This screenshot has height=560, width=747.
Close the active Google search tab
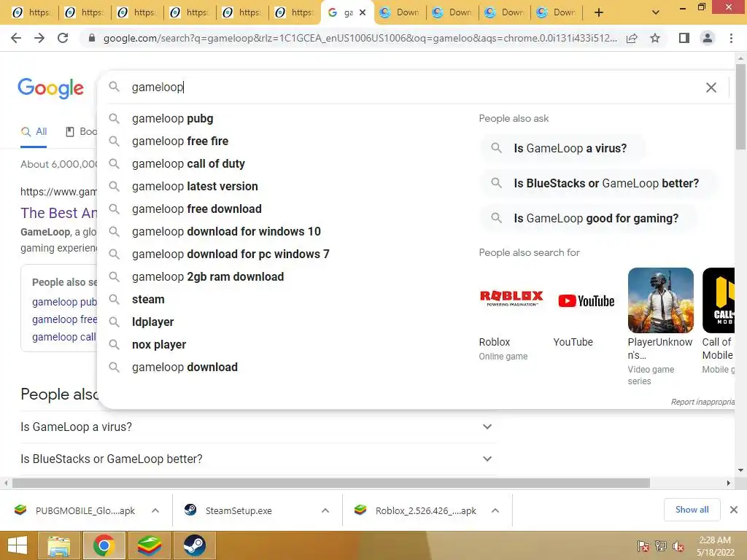tap(363, 13)
